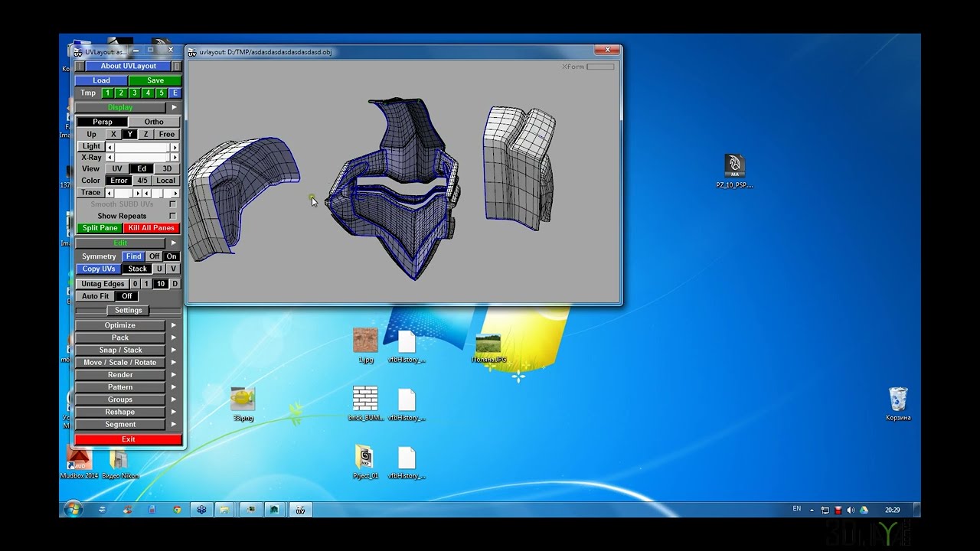Set Color mode to Local
The image size is (980, 551).
(166, 181)
